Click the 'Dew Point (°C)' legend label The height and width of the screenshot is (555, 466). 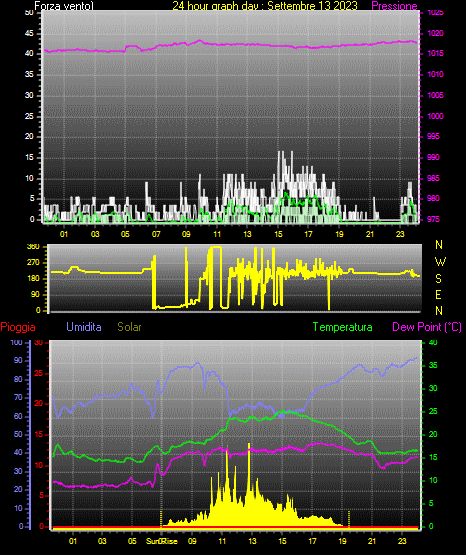click(427, 327)
